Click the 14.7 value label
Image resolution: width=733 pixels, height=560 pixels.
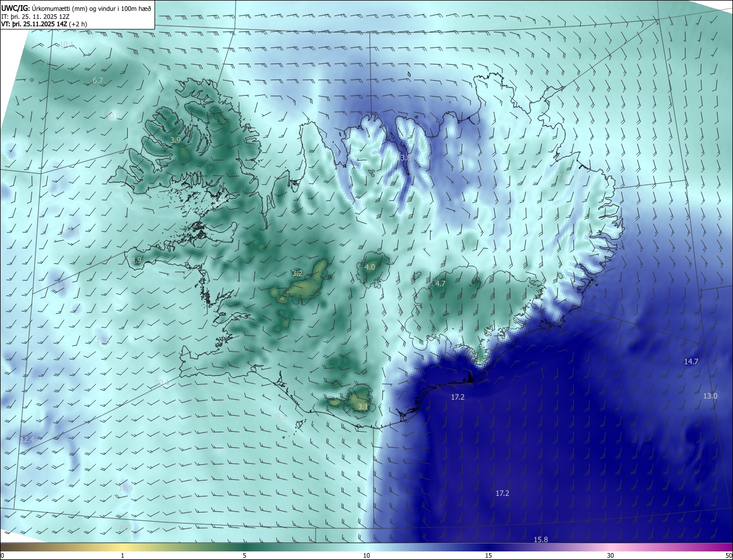click(691, 361)
